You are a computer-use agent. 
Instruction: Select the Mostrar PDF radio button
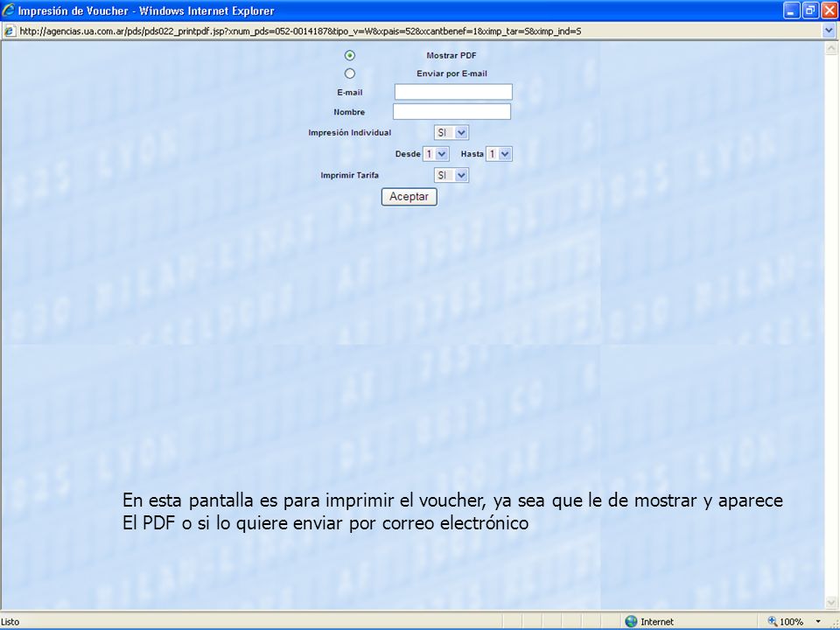[350, 55]
